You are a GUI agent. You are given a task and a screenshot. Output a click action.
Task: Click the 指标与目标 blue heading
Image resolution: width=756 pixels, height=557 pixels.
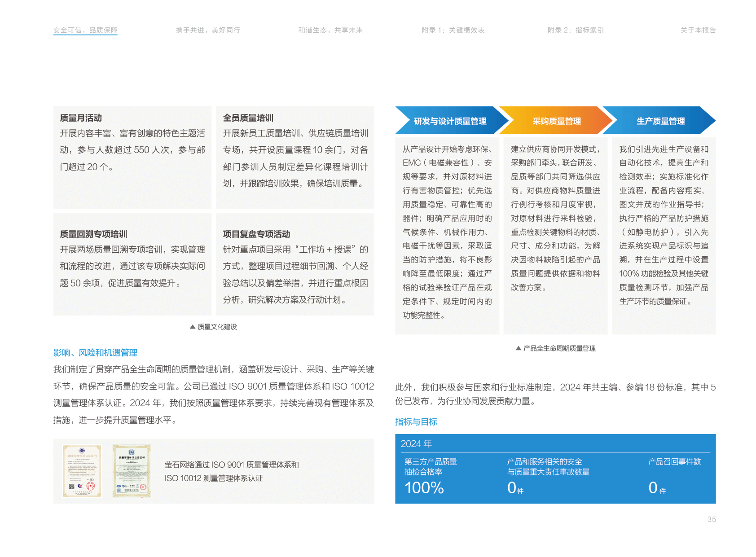pos(416,422)
